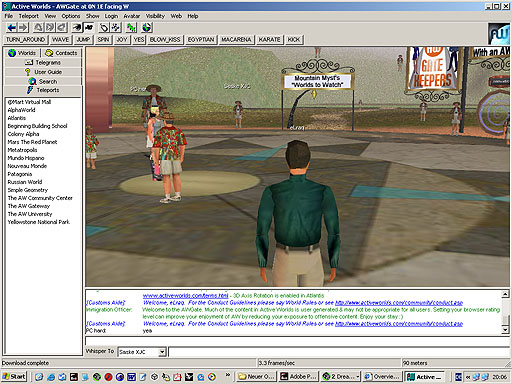Open the User Guide panel
The image size is (512, 384).
(x=43, y=72)
